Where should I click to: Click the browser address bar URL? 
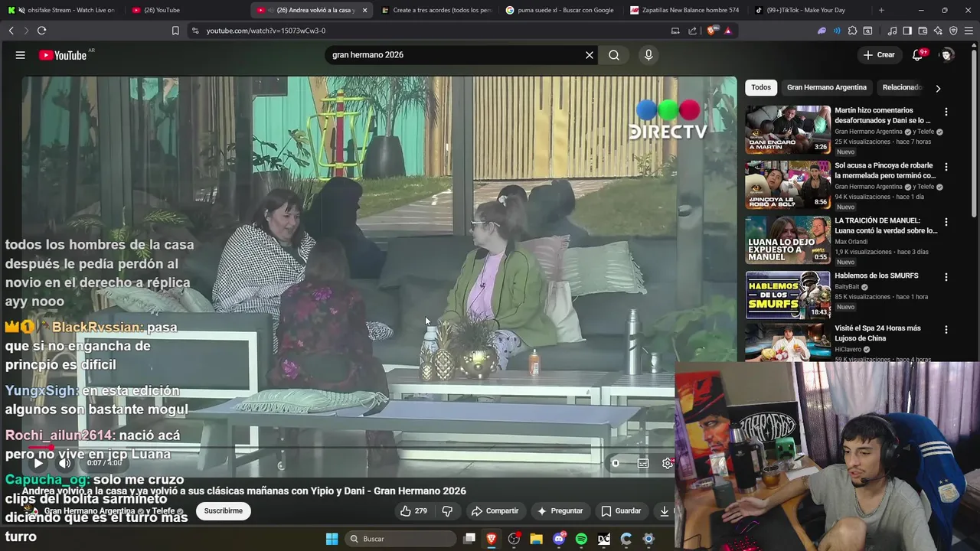pos(266,31)
